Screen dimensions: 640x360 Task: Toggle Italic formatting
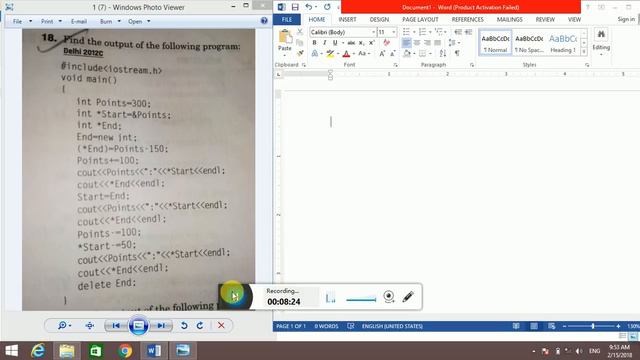coord(324,43)
